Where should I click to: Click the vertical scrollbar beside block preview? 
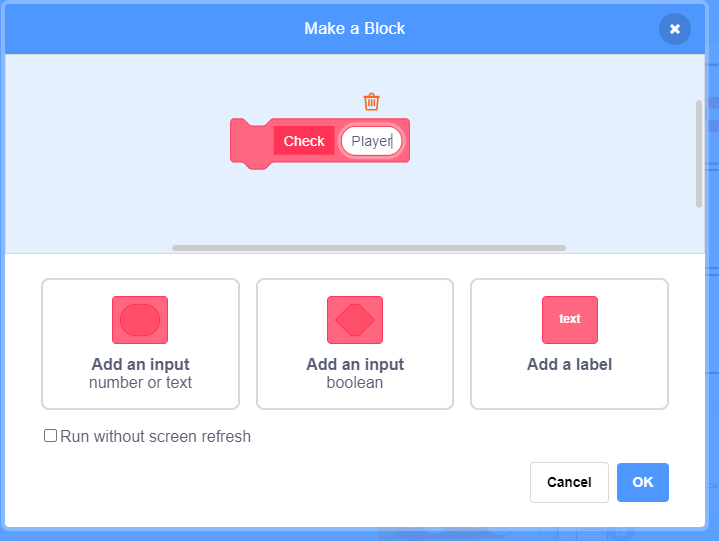699,154
